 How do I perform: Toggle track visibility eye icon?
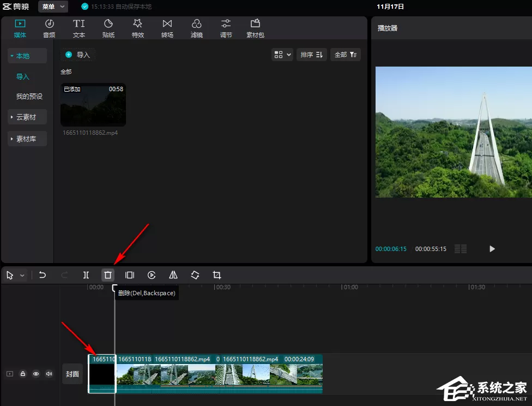[x=36, y=374]
